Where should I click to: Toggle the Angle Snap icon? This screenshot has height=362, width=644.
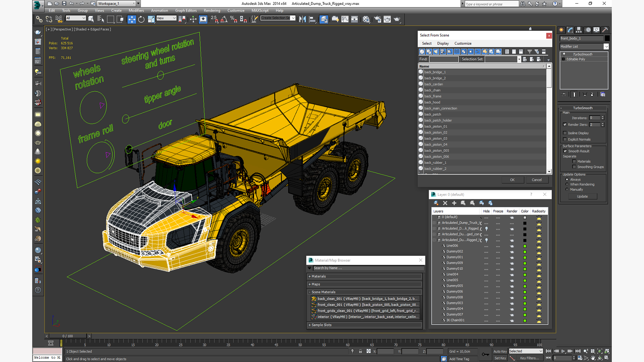click(x=224, y=19)
